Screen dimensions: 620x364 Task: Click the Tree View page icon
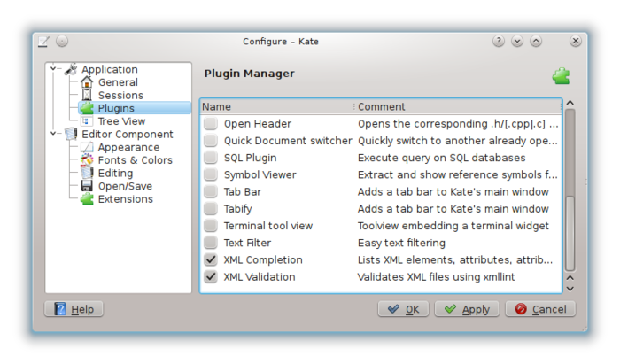(87, 121)
